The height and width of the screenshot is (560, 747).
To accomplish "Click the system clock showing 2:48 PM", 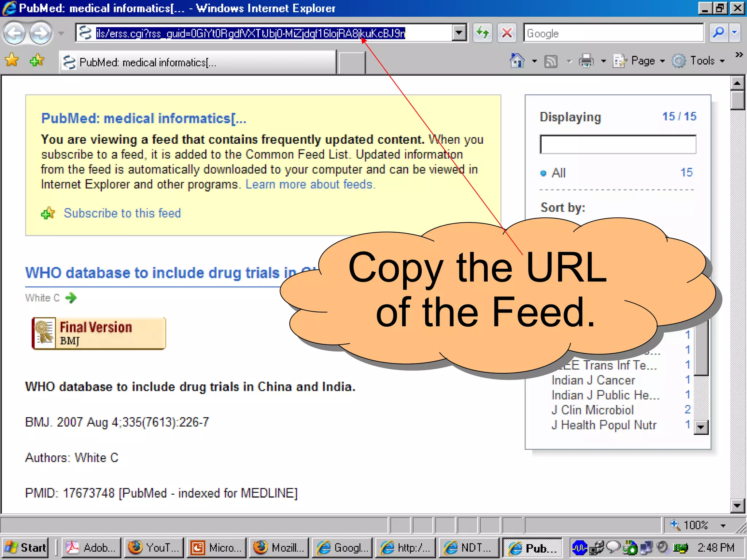I will [x=716, y=548].
